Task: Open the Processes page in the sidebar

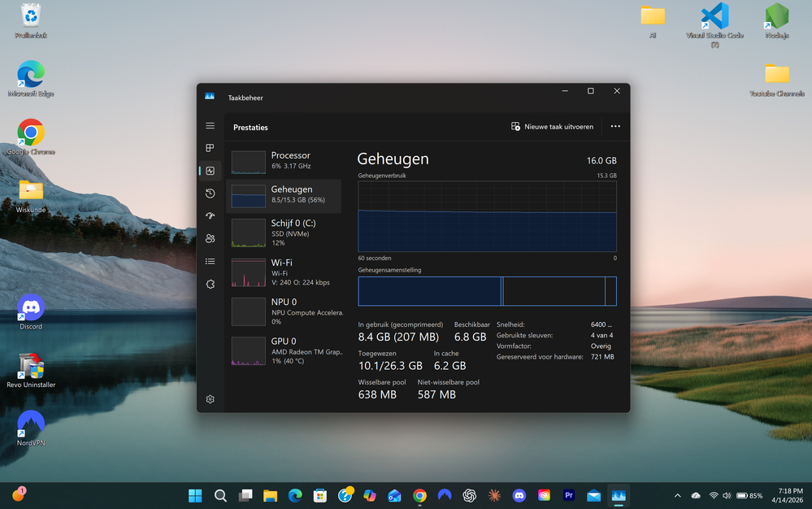Action: [210, 148]
